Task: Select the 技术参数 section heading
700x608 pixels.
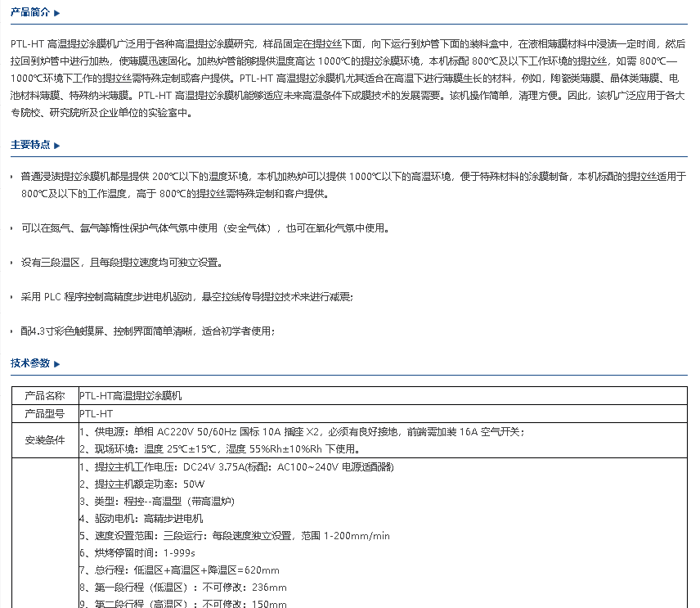Action: coord(30,363)
